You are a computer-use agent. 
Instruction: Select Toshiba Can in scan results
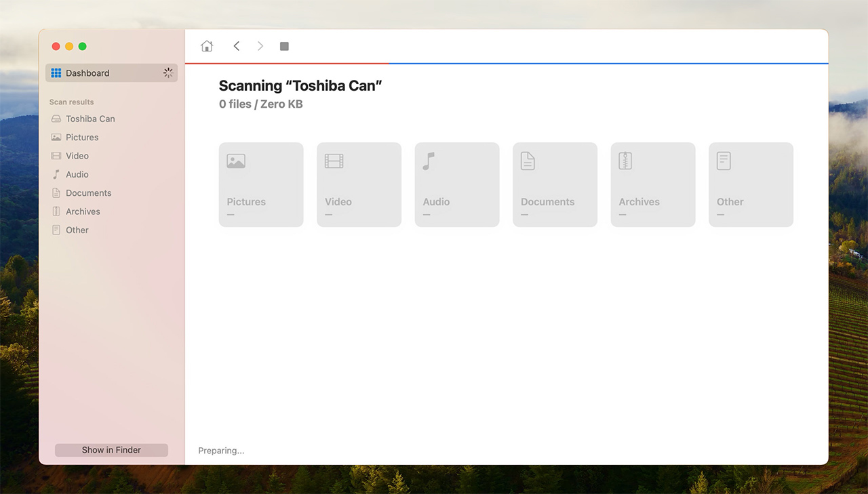[x=90, y=119]
